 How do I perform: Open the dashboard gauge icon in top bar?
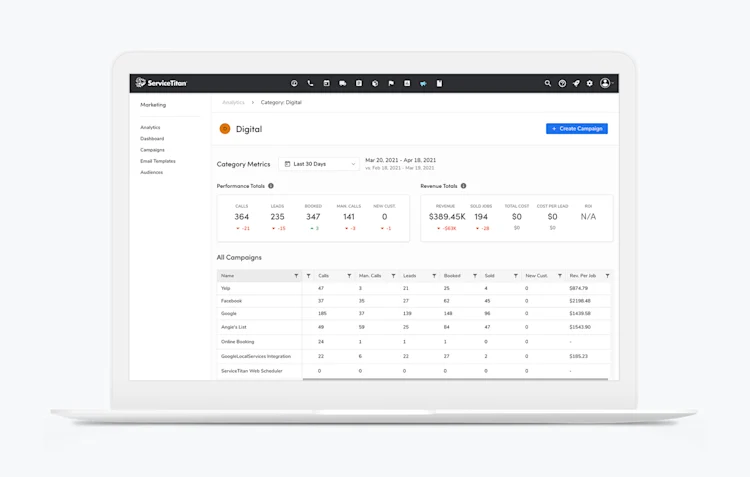[x=294, y=83]
